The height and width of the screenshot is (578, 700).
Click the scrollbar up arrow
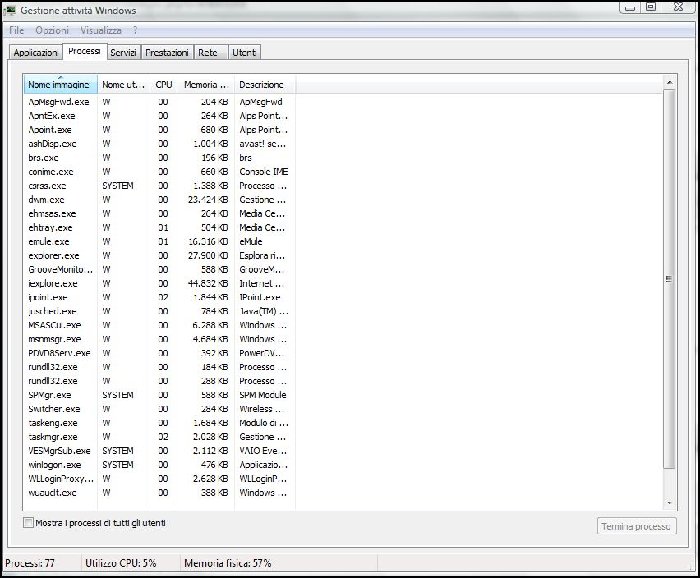coord(669,83)
